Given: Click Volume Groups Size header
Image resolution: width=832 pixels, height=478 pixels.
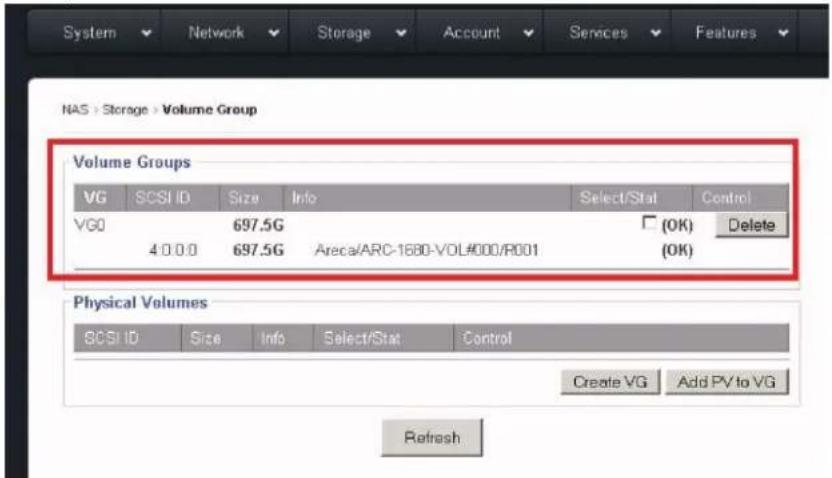Looking at the screenshot, I should pyautogui.click(x=252, y=198).
